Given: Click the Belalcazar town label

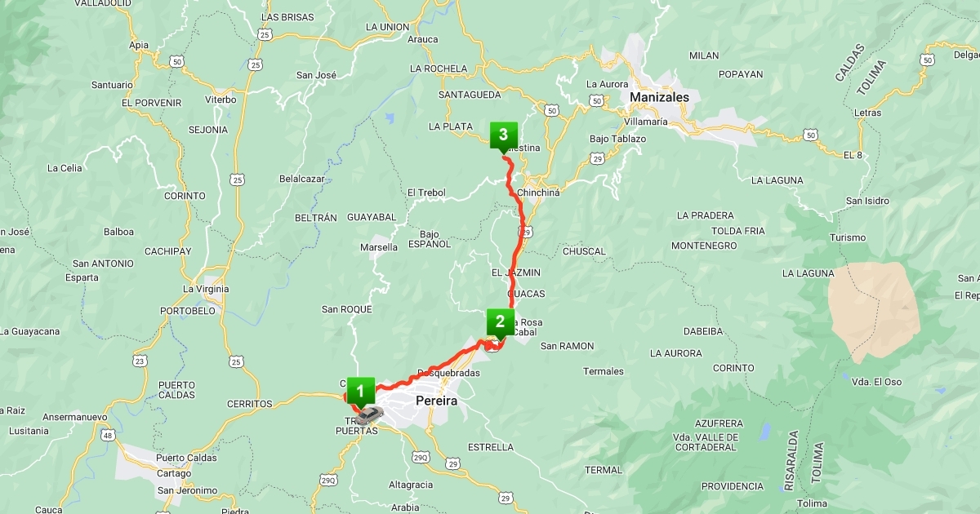Looking at the screenshot, I should pos(302,178).
